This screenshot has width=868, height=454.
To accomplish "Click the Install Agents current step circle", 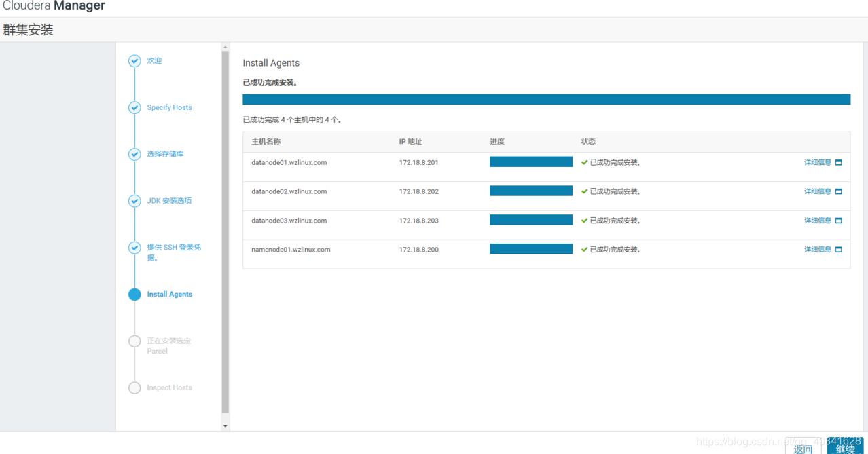I will click(134, 295).
